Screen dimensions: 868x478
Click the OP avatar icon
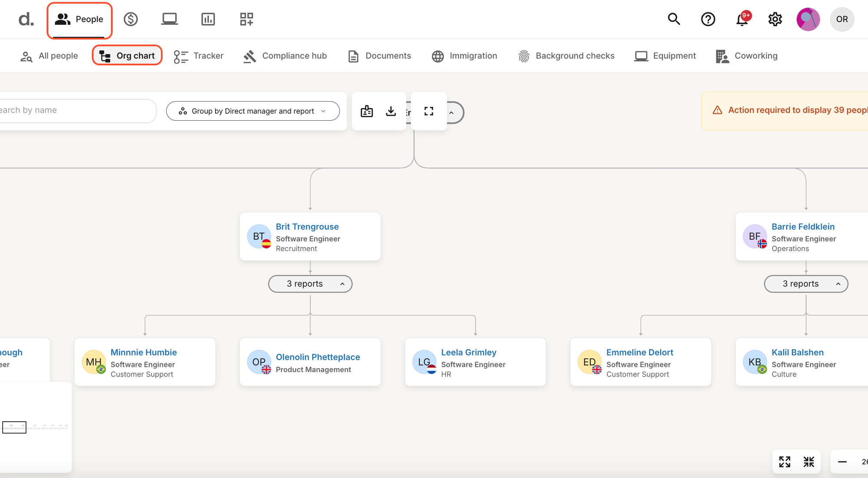point(259,362)
